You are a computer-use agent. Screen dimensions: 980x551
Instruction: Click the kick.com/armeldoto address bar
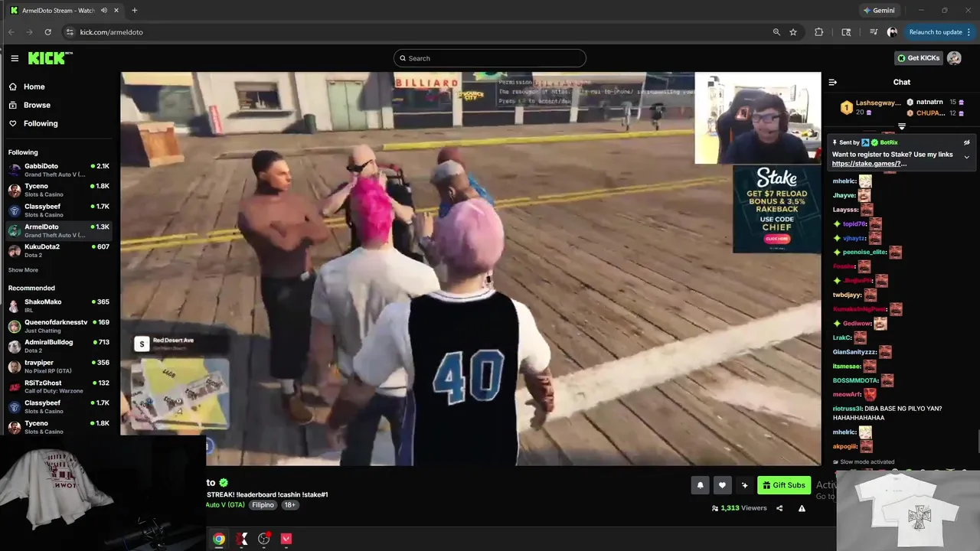(112, 32)
